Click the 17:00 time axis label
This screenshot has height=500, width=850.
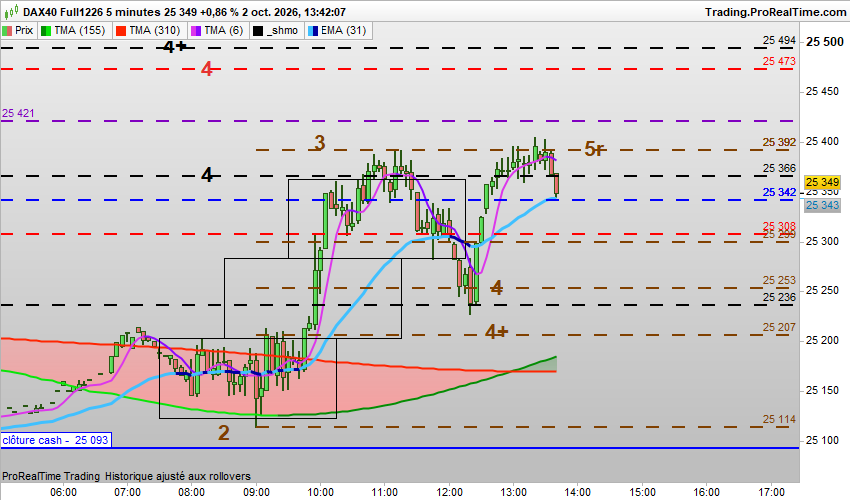pyautogui.click(x=771, y=492)
